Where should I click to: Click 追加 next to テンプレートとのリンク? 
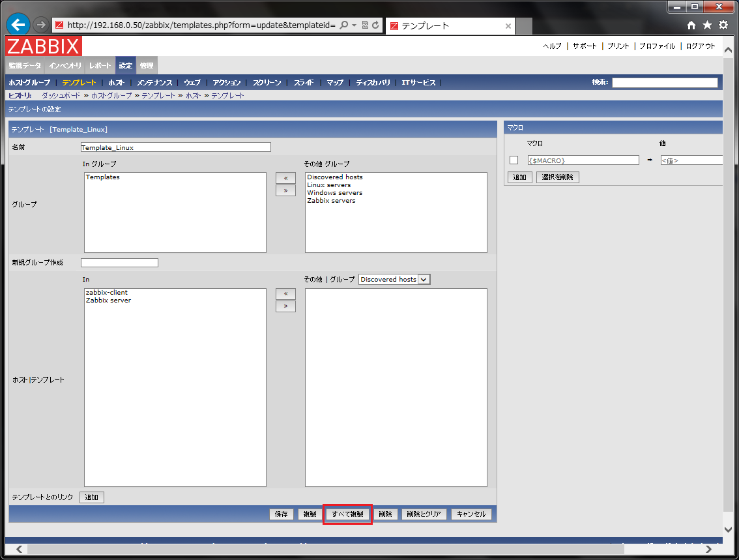(x=92, y=497)
